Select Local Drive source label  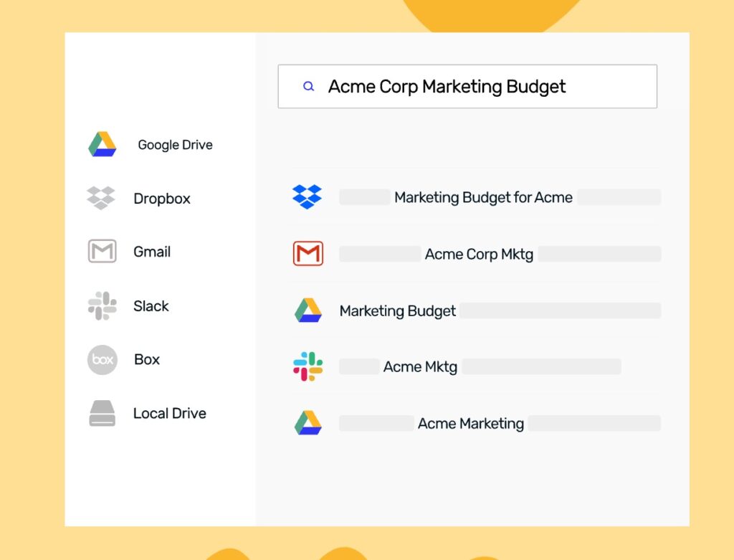(x=169, y=414)
